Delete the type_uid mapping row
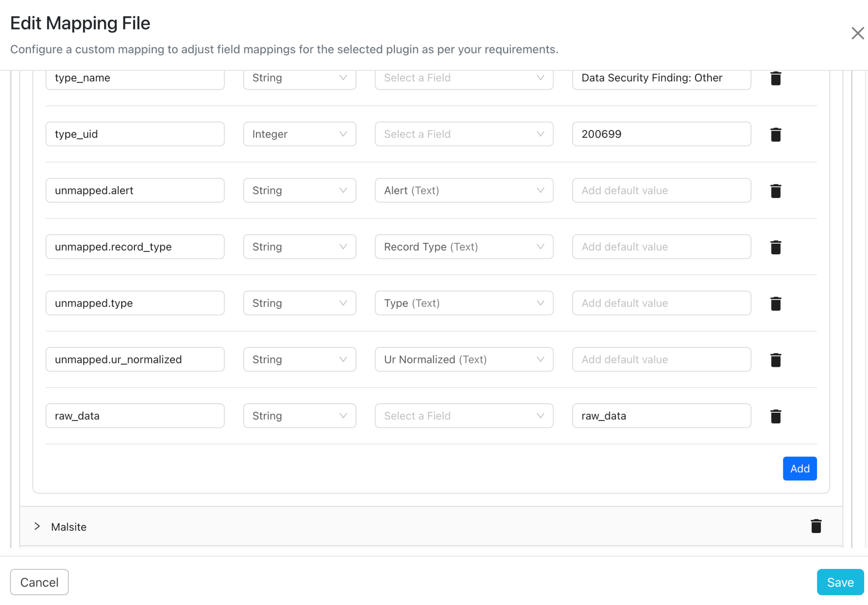Viewport: 868px width, 605px height. 776,134
